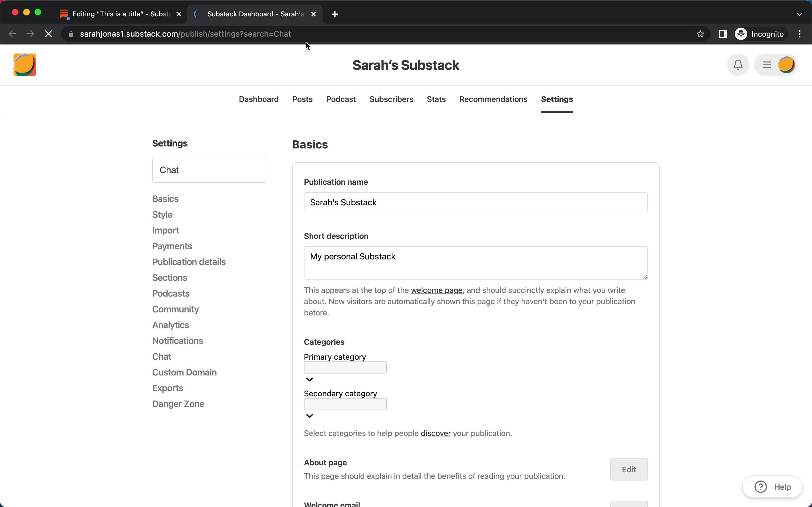The height and width of the screenshot is (507, 812).
Task: Expand the Secondary category dropdown
Action: click(x=310, y=415)
